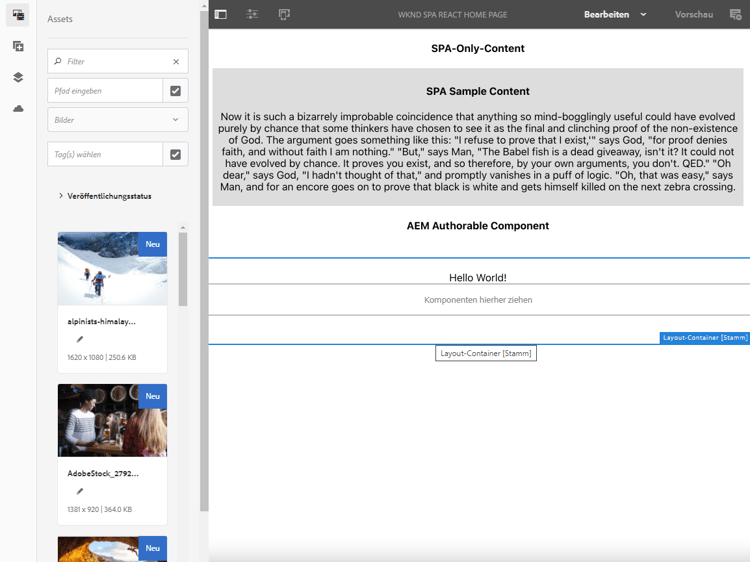Image resolution: width=750 pixels, height=562 pixels.
Task: Edit the alpinists-himalay asset pencil icon
Action: tap(80, 339)
